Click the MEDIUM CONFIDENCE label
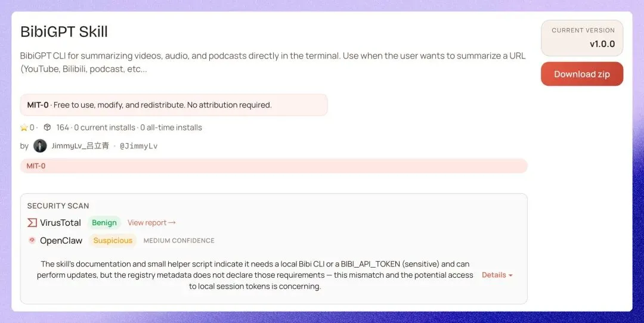This screenshot has height=323, width=644. [179, 241]
